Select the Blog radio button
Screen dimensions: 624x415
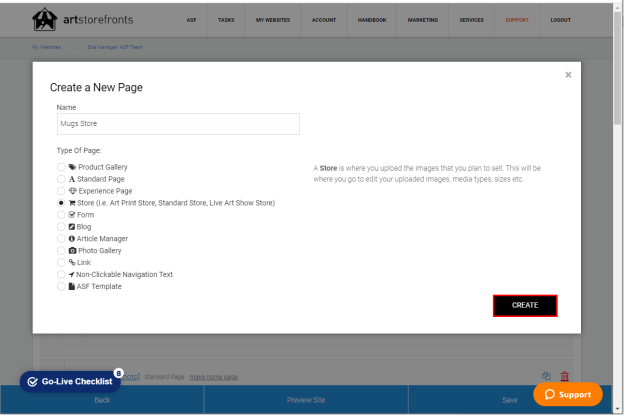(x=61, y=227)
